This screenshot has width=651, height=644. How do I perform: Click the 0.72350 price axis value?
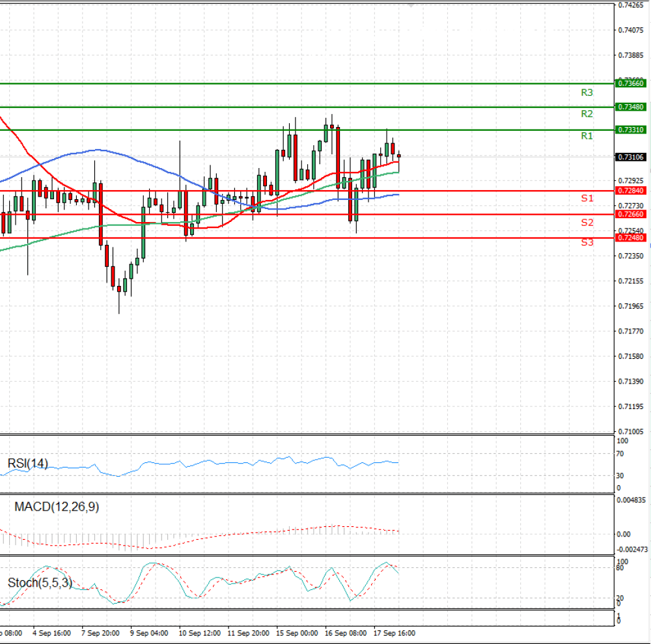pos(631,256)
